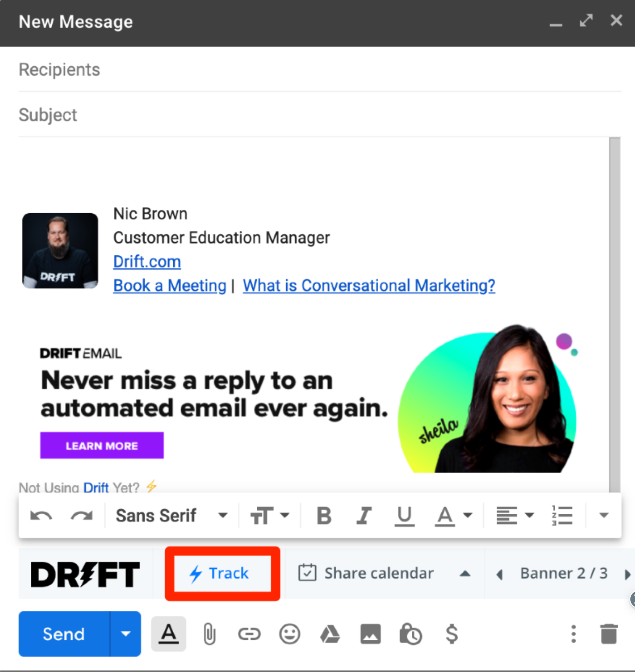Click the dollar sign send money icon

pos(452,634)
